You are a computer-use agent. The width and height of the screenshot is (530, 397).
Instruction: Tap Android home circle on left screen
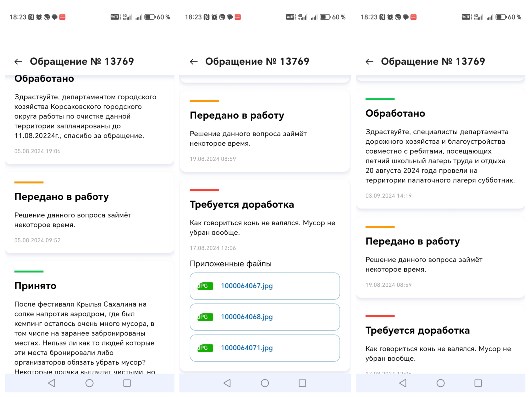point(89,383)
